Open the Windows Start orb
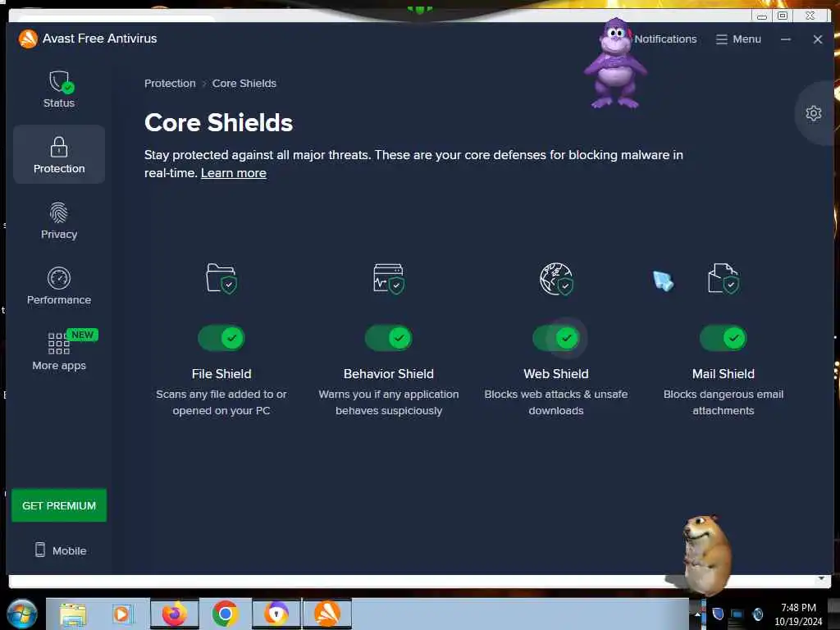The width and height of the screenshot is (840, 630). tap(21, 614)
